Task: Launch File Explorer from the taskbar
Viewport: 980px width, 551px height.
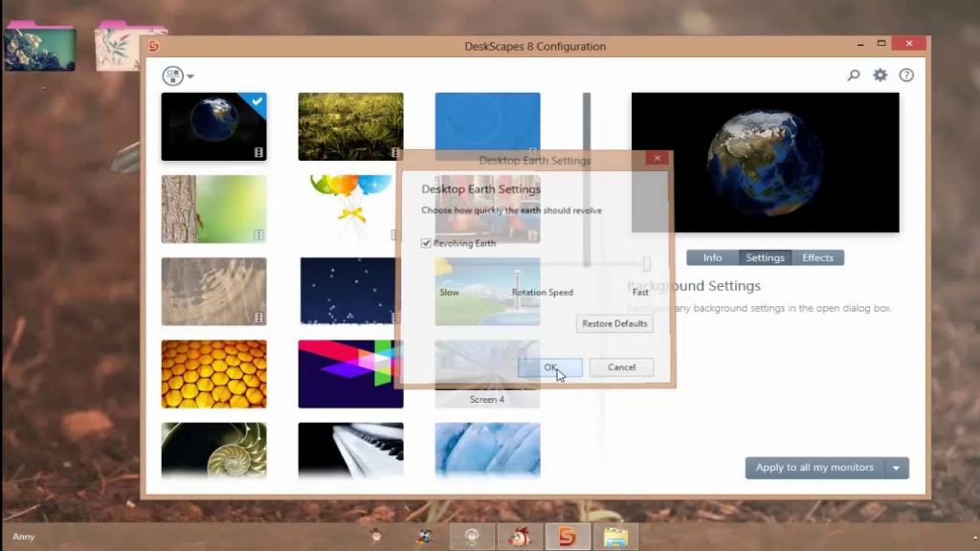Action: pos(617,538)
